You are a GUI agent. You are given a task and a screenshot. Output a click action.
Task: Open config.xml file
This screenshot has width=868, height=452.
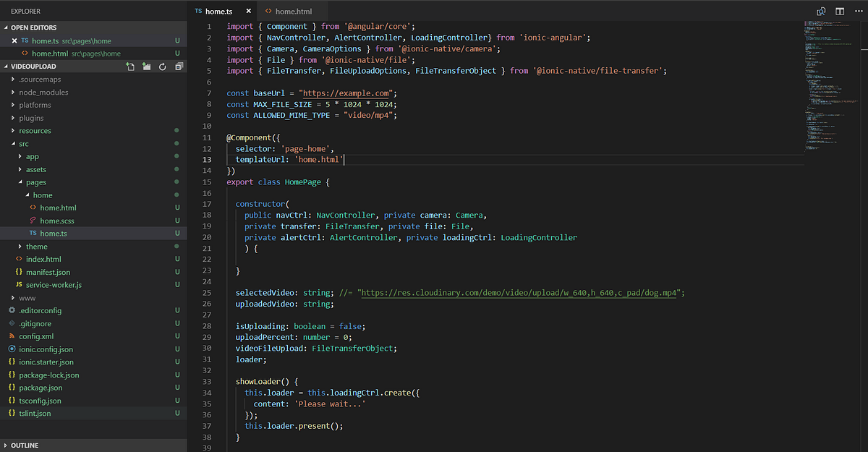pyautogui.click(x=93, y=336)
